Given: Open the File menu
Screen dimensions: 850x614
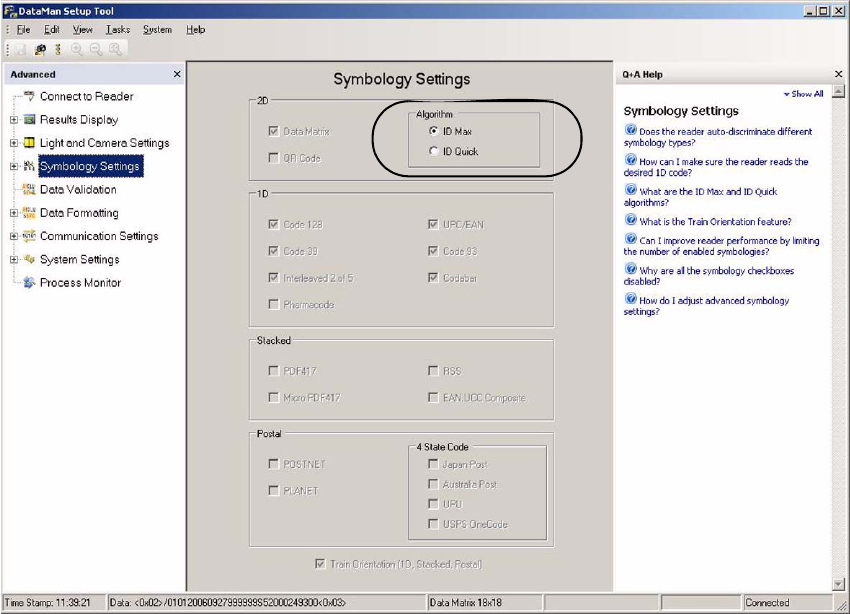Looking at the screenshot, I should [23, 30].
